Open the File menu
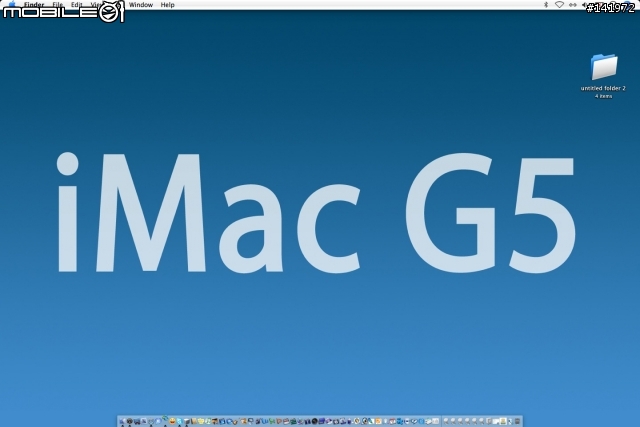Viewport: 640px width, 427px height. 58,5
